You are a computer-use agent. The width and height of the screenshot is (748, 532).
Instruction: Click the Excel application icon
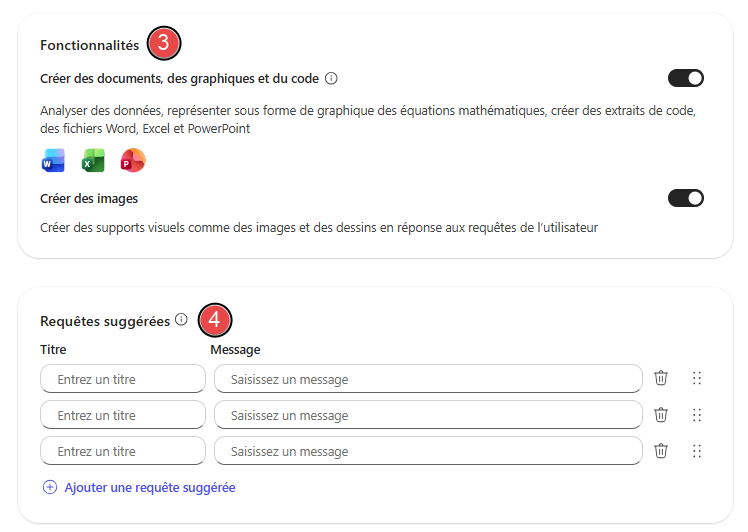click(93, 160)
